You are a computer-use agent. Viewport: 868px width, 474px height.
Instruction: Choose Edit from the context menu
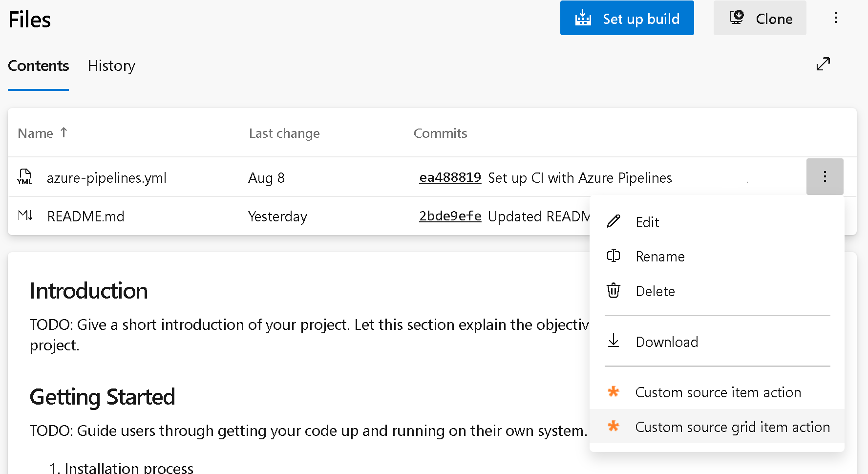[x=647, y=221]
